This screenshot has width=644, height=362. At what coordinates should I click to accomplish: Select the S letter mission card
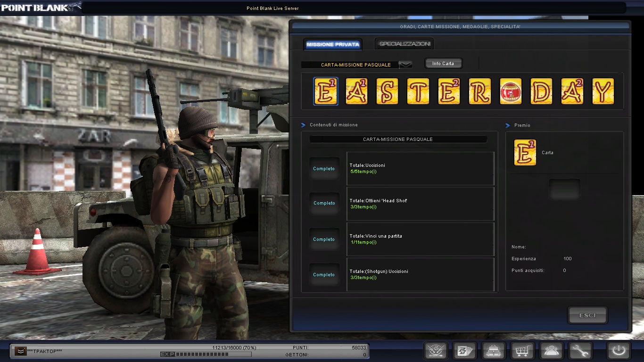387,91
